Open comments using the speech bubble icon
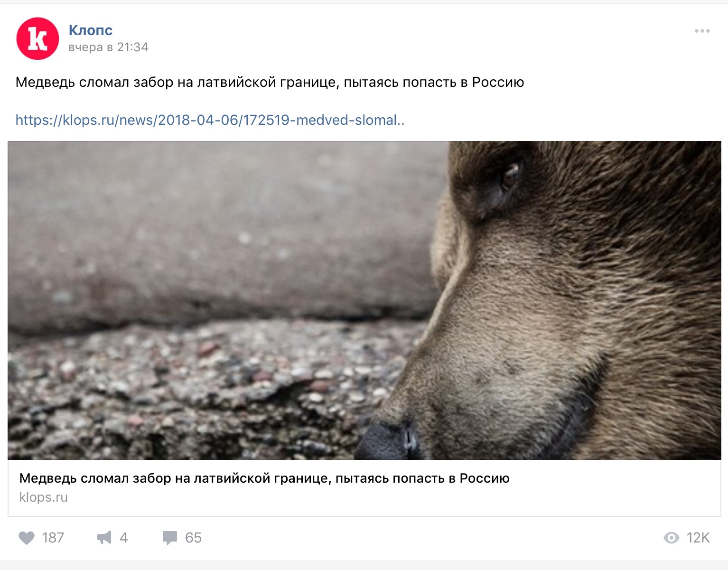This screenshot has height=570, width=728. 169,538
